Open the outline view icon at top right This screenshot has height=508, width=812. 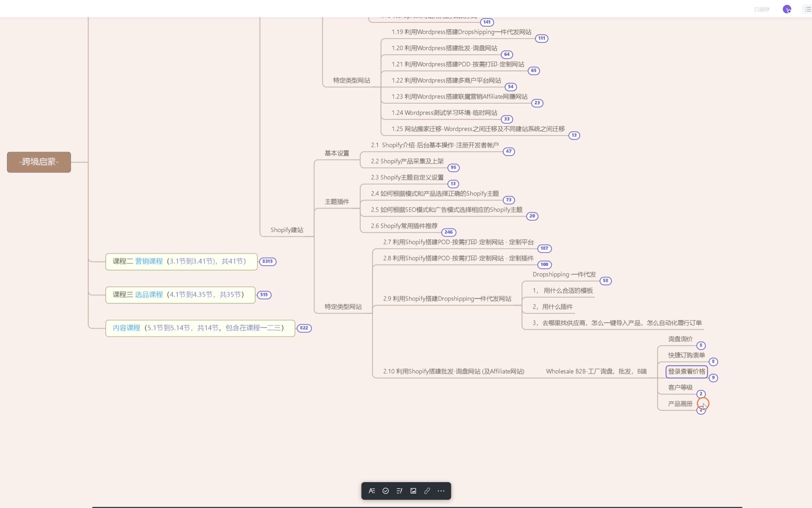point(807,9)
